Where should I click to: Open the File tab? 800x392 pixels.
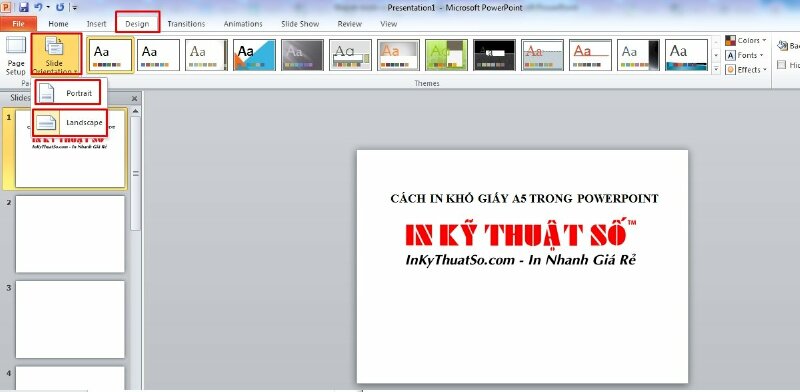tap(18, 23)
